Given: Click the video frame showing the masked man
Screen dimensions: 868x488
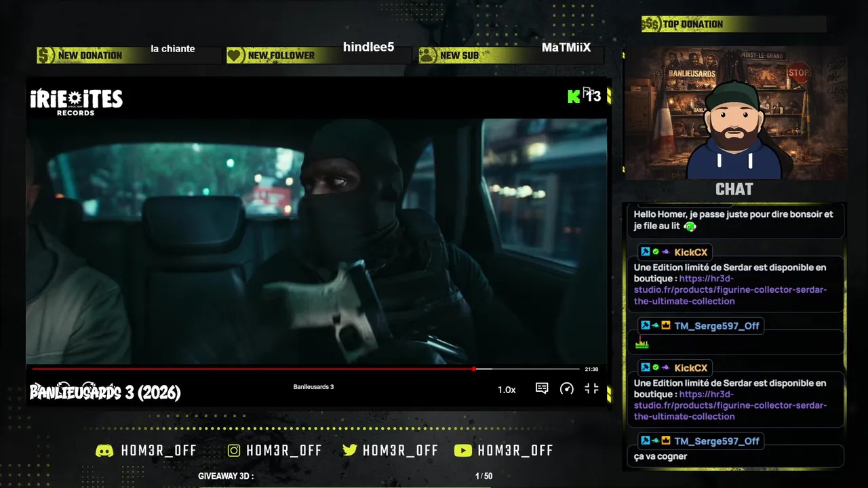Looking at the screenshot, I should (317, 241).
